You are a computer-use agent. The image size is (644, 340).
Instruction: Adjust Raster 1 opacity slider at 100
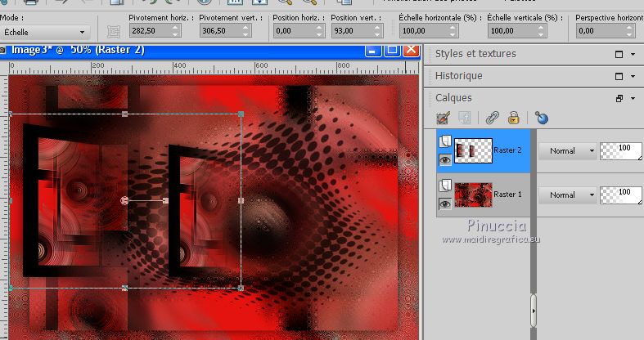620,195
